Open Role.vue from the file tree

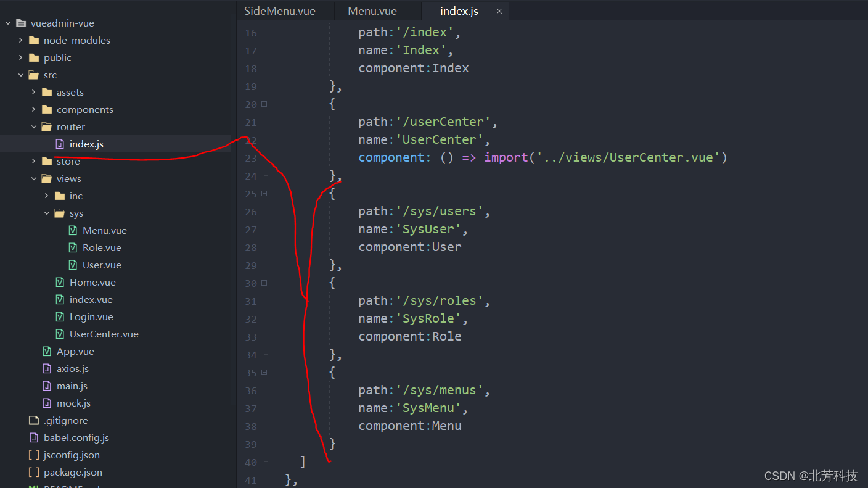[102, 248]
